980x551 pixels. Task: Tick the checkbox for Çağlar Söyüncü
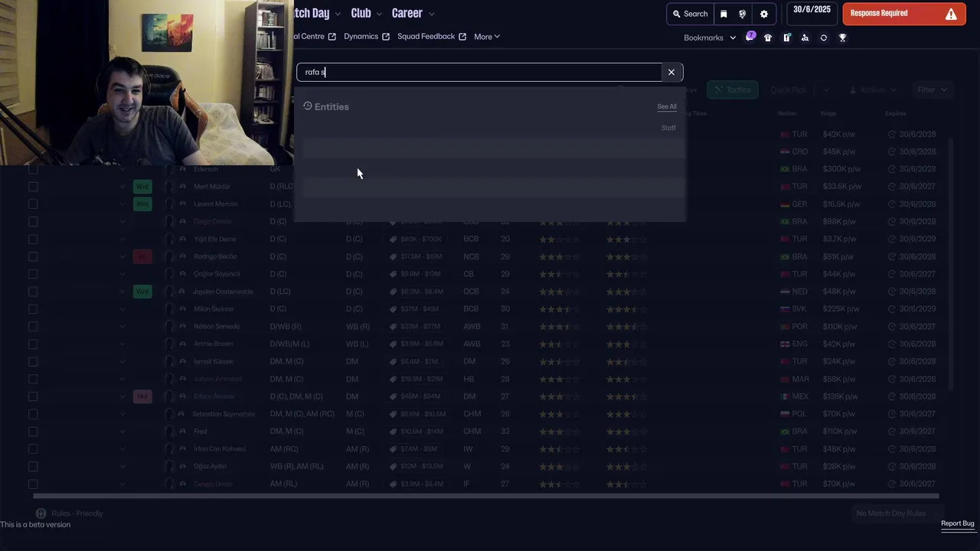point(33,274)
